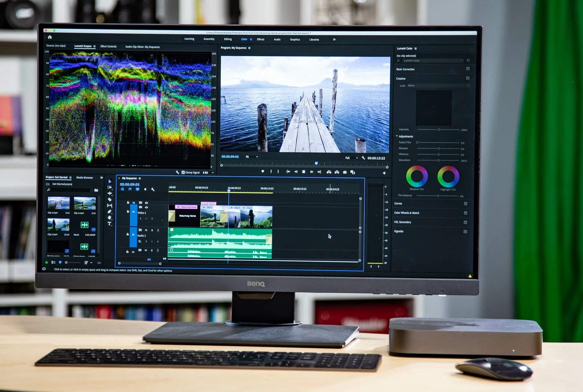Hide the V1 track output eye
The image size is (583, 392).
point(146,207)
